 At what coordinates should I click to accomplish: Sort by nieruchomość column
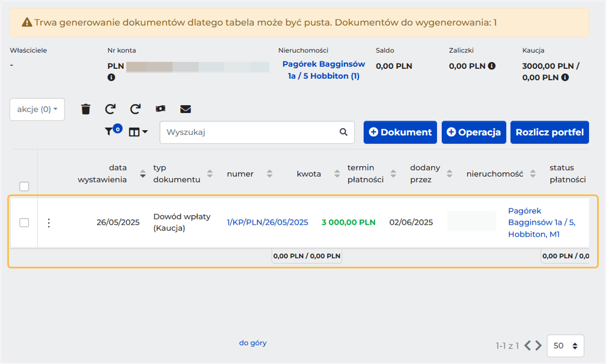tap(532, 174)
